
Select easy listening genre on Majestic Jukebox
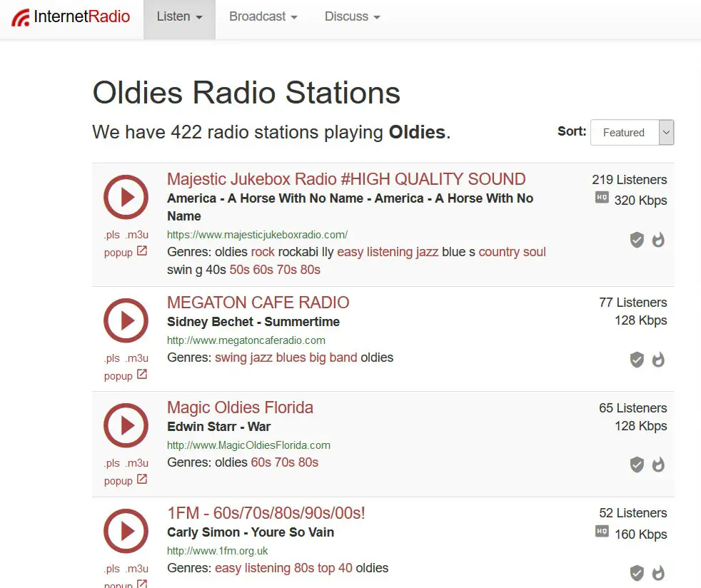[x=375, y=252]
